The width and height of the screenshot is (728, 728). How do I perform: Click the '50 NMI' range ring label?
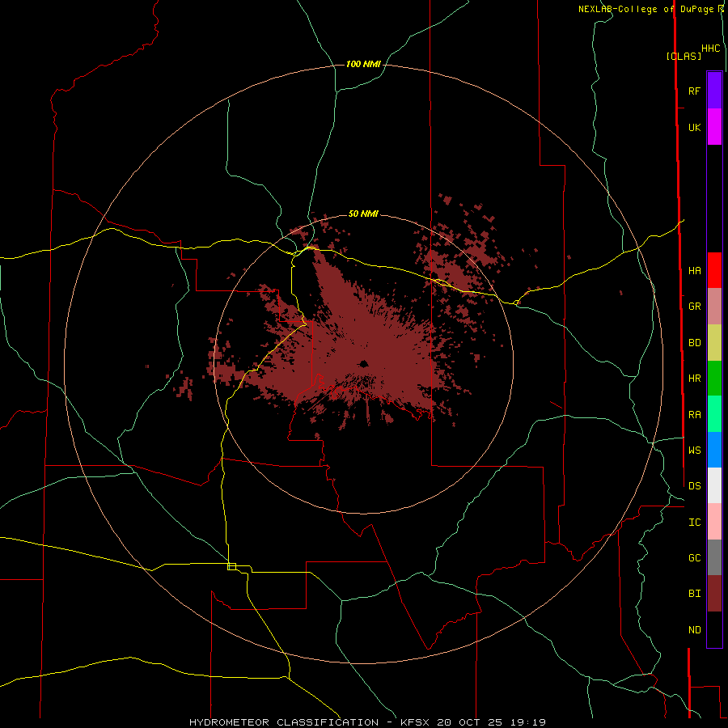pyautogui.click(x=363, y=214)
